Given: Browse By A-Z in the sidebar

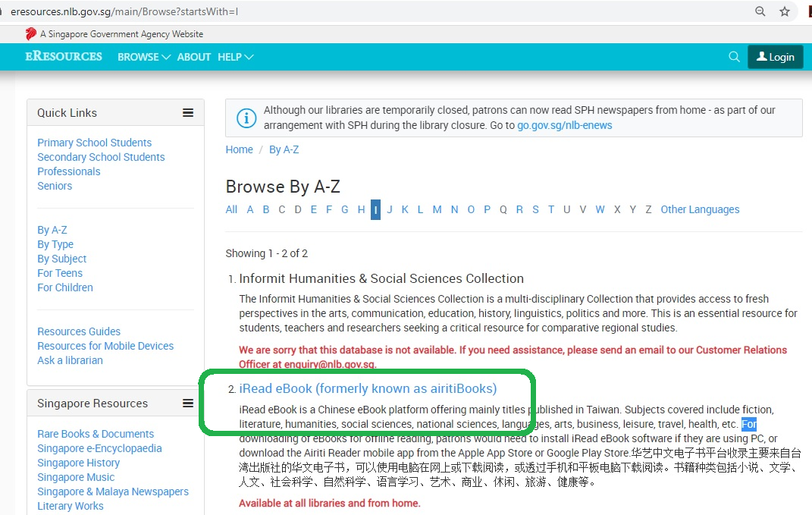Looking at the screenshot, I should [52, 230].
